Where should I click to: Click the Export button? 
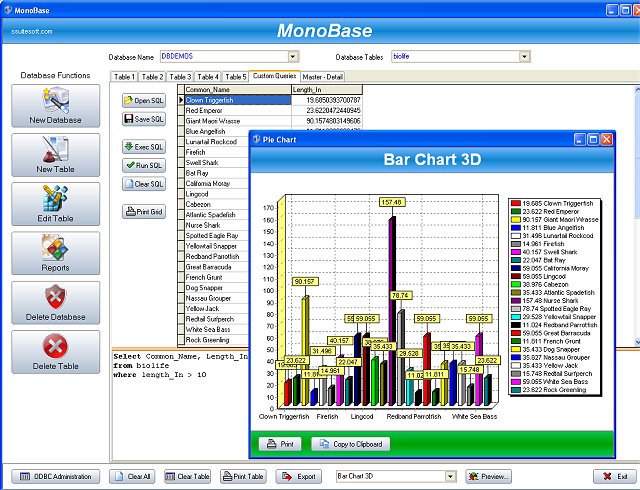point(299,476)
